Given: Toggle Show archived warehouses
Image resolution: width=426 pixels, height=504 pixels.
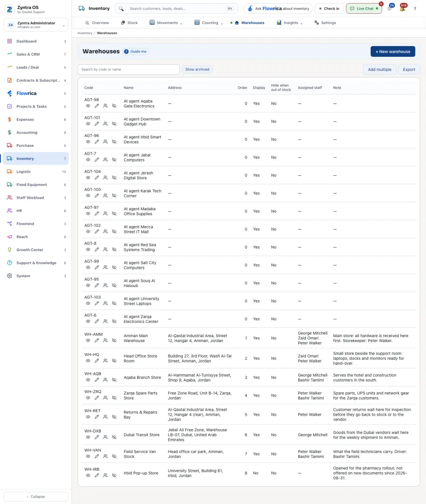Looking at the screenshot, I should coord(197,69).
